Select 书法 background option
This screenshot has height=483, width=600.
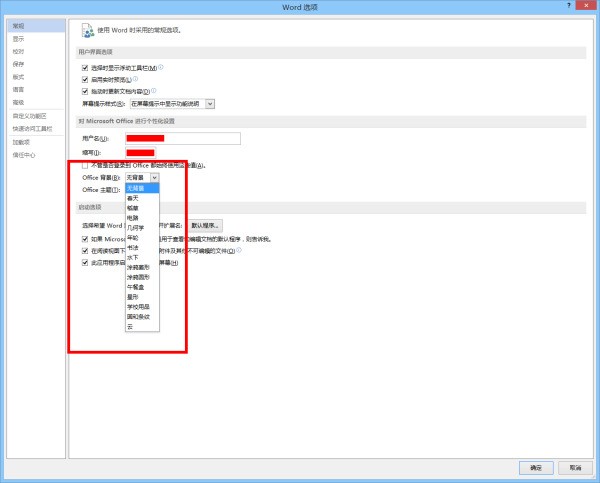coord(142,248)
